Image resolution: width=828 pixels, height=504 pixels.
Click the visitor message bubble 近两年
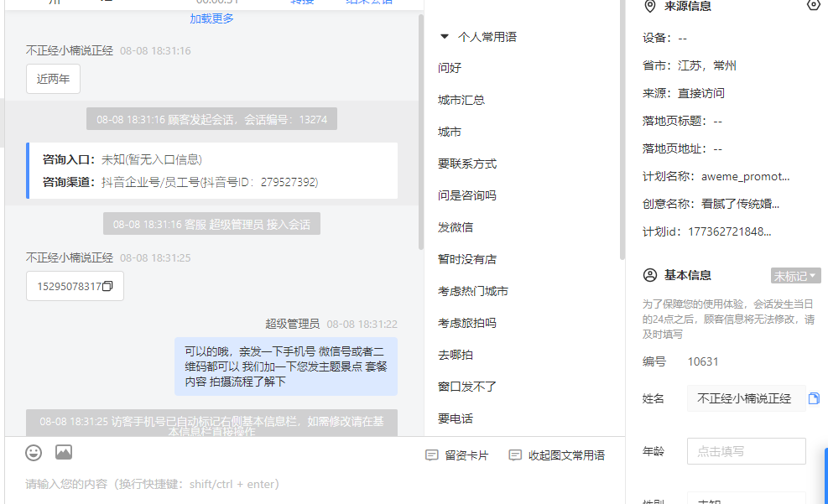pos(54,79)
